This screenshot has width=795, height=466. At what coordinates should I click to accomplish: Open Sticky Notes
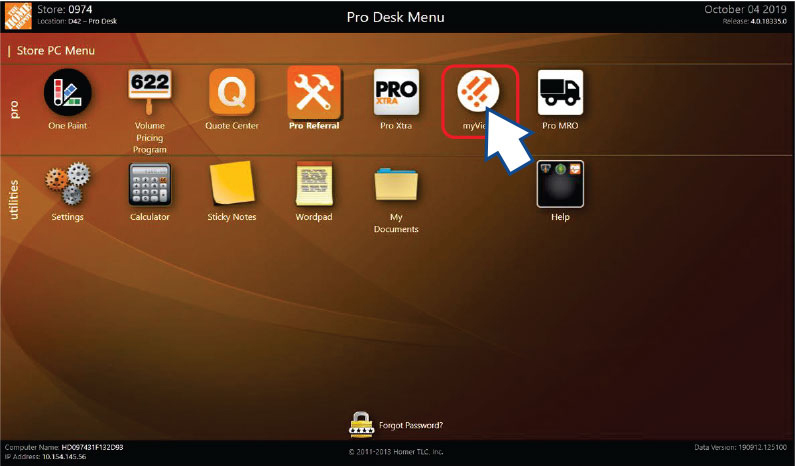click(x=232, y=183)
